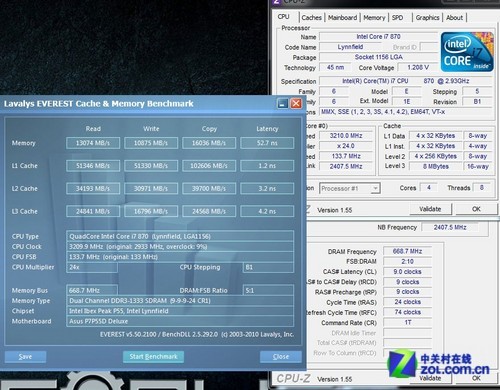
Task: Click the core speed value 3210.0 MHz
Action: click(346, 136)
